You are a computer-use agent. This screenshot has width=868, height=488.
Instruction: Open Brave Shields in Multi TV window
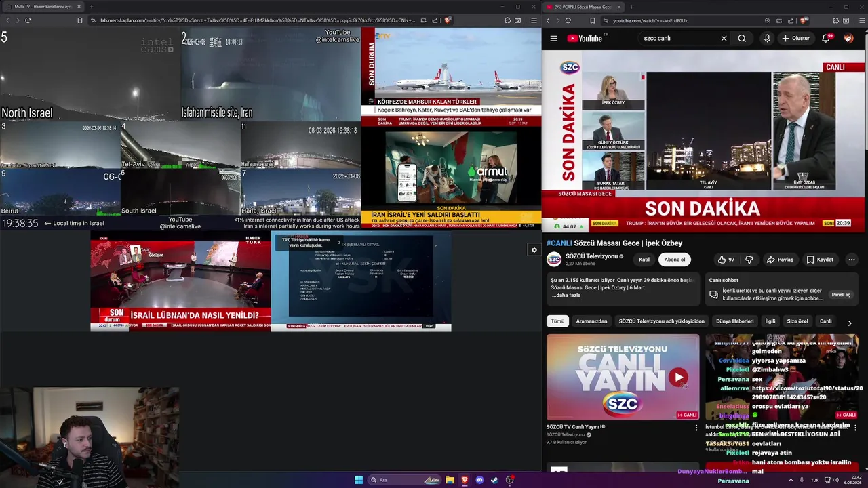coord(448,20)
